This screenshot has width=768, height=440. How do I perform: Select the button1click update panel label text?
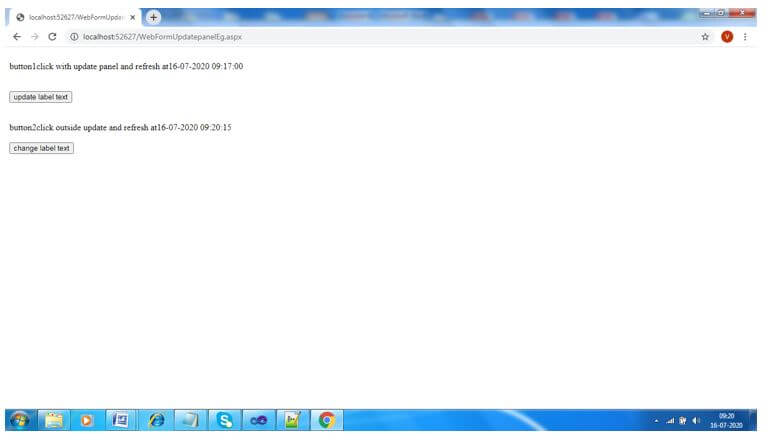click(x=126, y=66)
